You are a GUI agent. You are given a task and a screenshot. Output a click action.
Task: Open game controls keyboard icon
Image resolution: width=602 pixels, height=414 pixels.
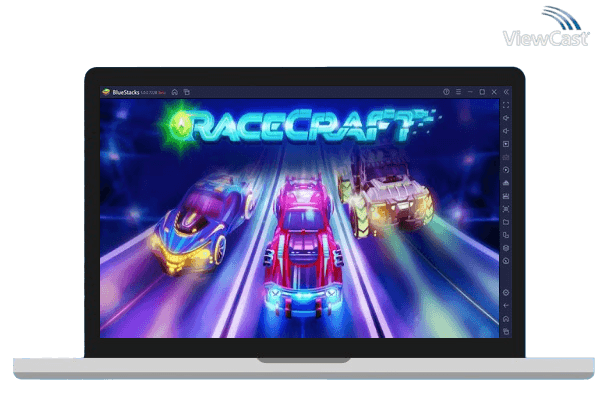coord(506,157)
